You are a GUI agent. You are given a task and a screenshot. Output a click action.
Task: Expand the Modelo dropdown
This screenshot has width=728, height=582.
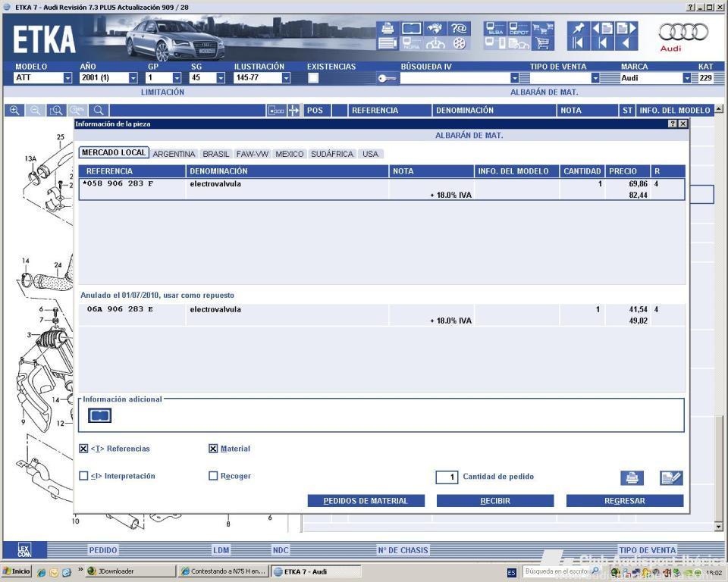coord(67,78)
